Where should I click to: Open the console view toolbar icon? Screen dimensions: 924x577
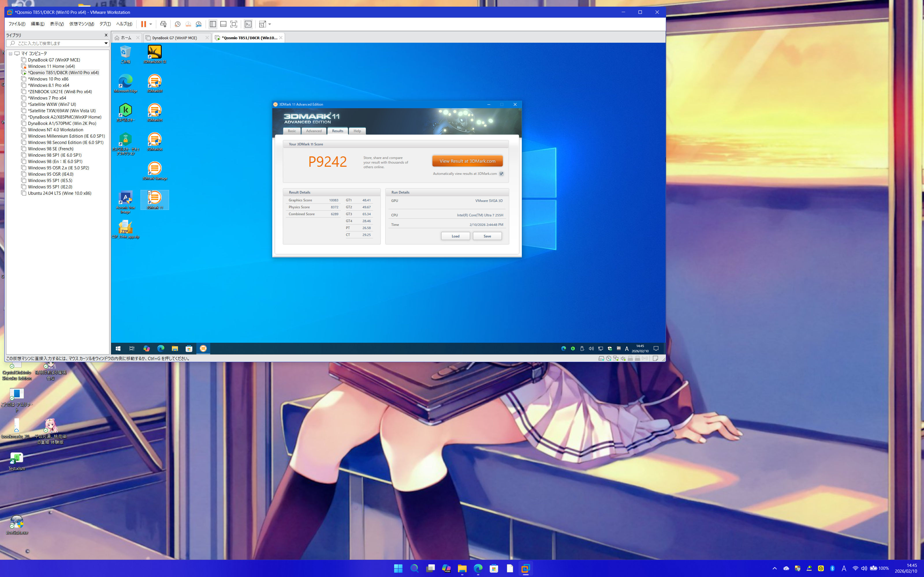(248, 24)
